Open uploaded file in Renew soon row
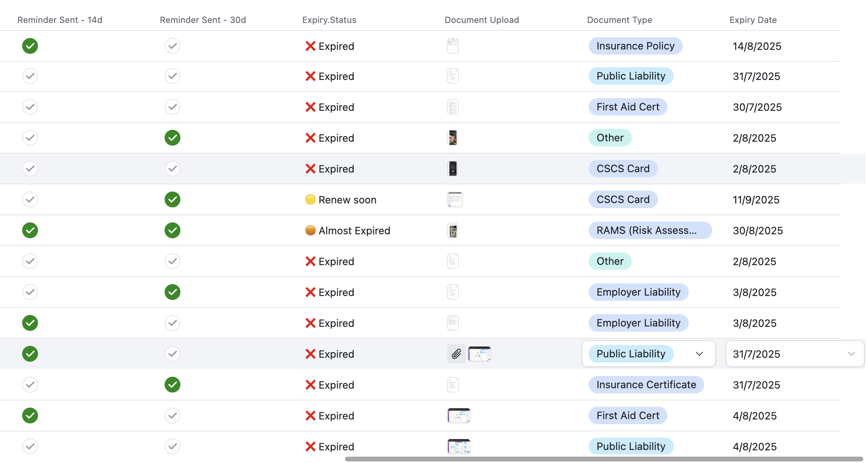The width and height of the screenshot is (868, 463). [455, 199]
